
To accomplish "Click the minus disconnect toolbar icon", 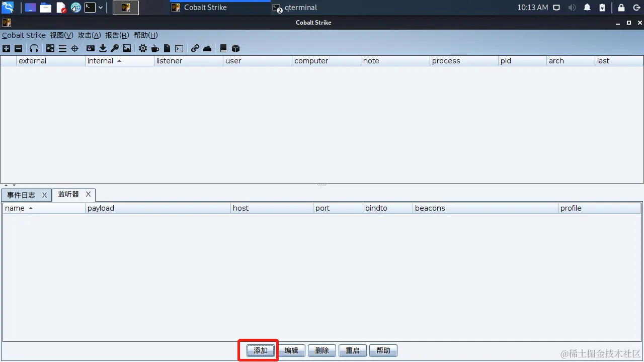I will click(18, 49).
